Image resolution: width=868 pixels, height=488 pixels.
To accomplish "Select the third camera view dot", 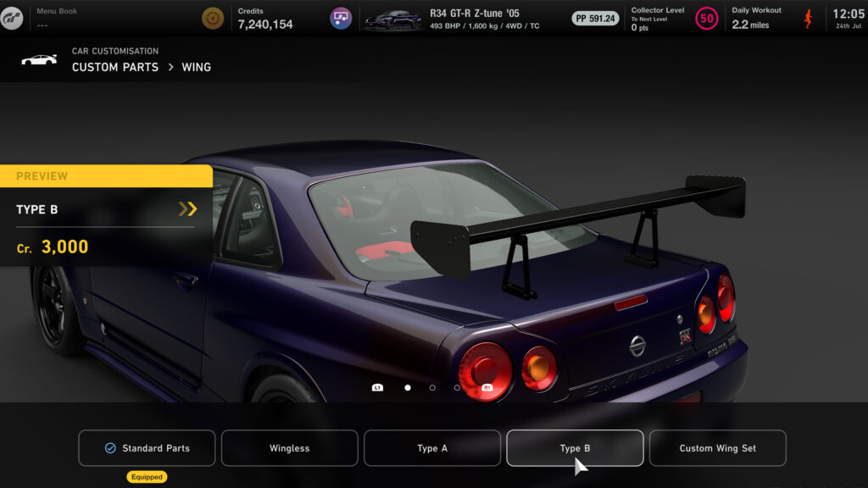I will click(457, 388).
